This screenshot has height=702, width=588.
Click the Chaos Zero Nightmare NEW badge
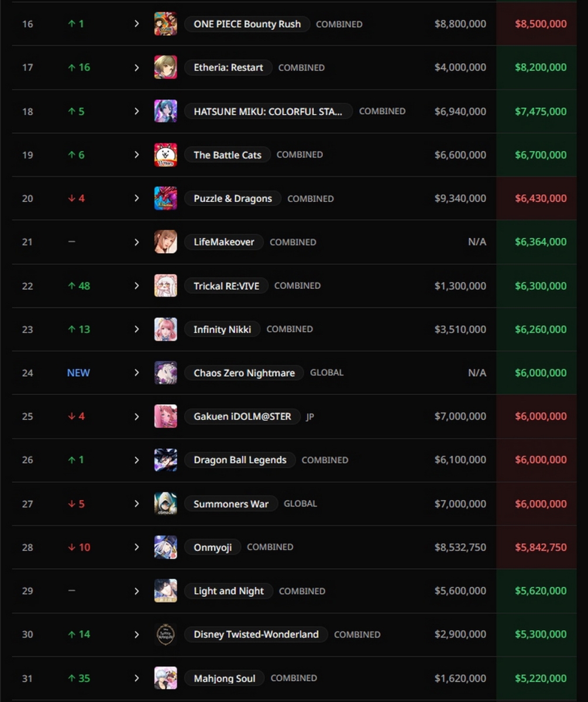point(78,373)
